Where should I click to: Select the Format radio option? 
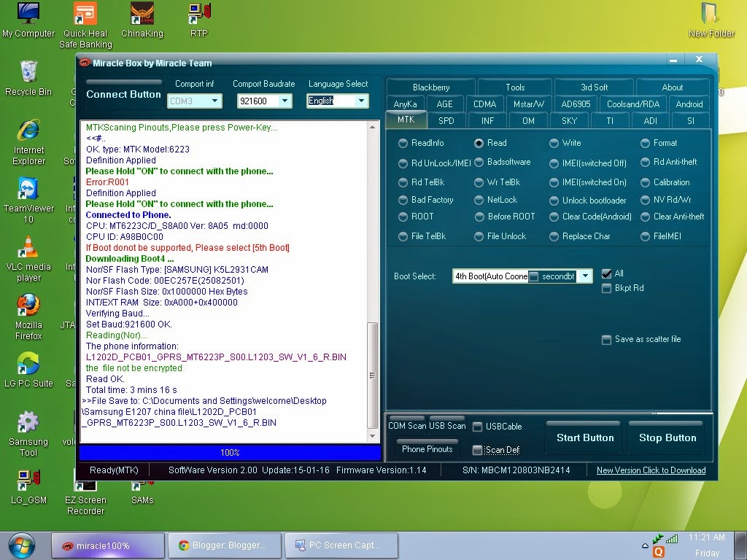[x=645, y=143]
